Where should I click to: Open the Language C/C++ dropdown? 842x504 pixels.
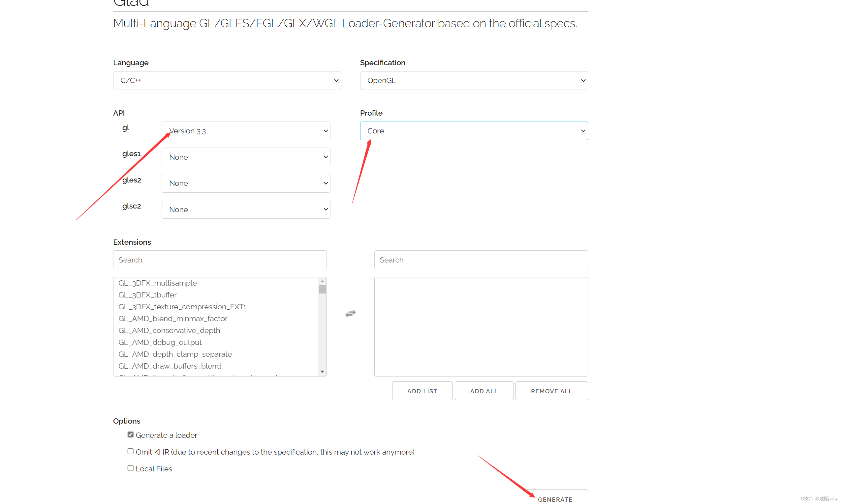tap(227, 80)
